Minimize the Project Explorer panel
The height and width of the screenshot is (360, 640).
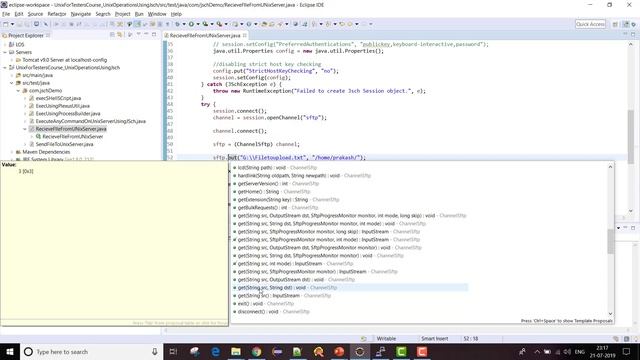click(146, 35)
